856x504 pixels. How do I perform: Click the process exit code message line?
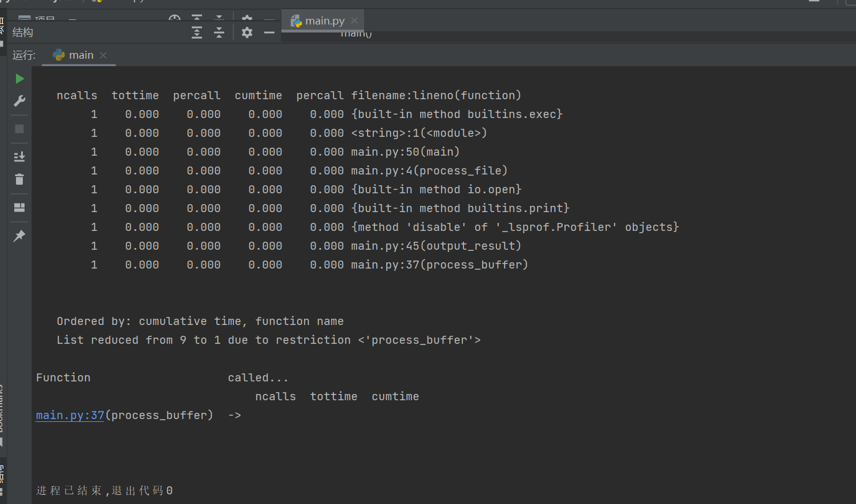click(x=104, y=490)
